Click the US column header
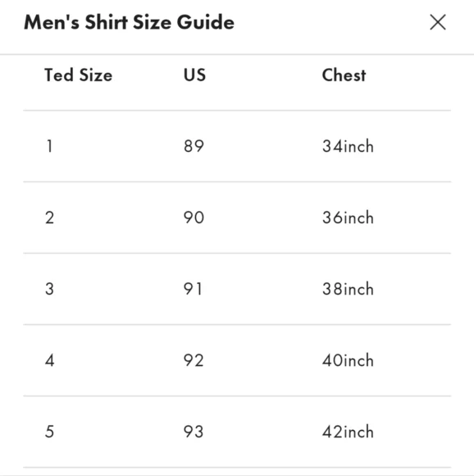Image resolution: width=474 pixels, height=476 pixels. click(194, 75)
